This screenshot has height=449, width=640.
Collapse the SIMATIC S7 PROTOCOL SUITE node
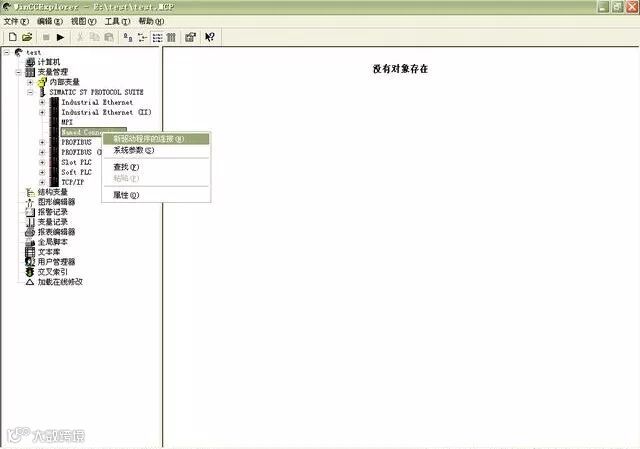(30, 92)
